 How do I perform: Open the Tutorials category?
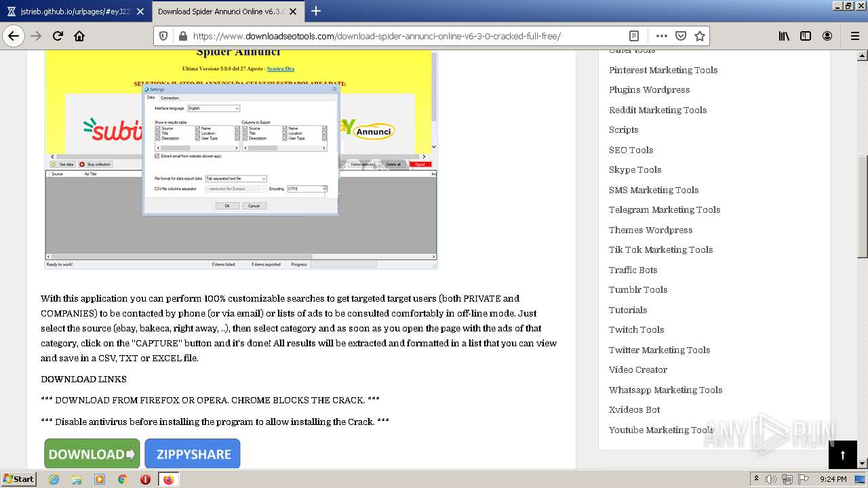pos(627,310)
